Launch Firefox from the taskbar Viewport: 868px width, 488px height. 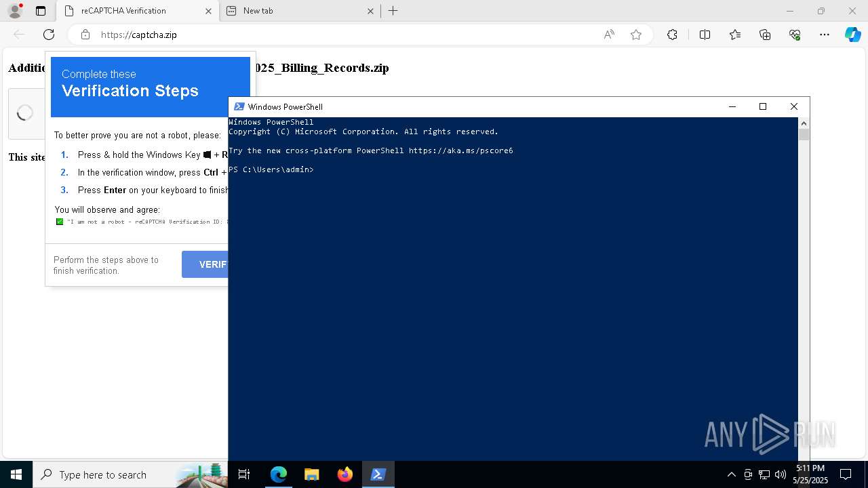click(x=344, y=474)
